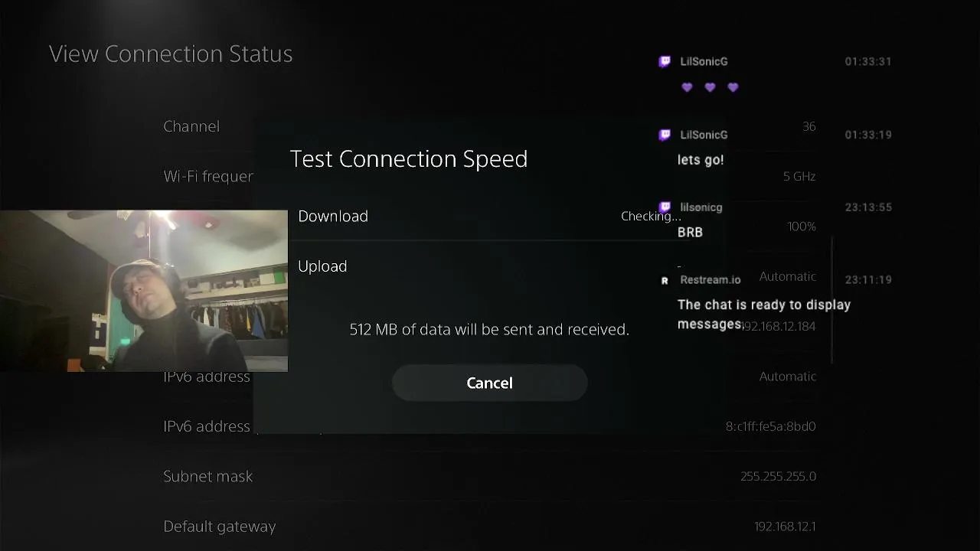Select the Channel row in connection status

click(x=489, y=126)
